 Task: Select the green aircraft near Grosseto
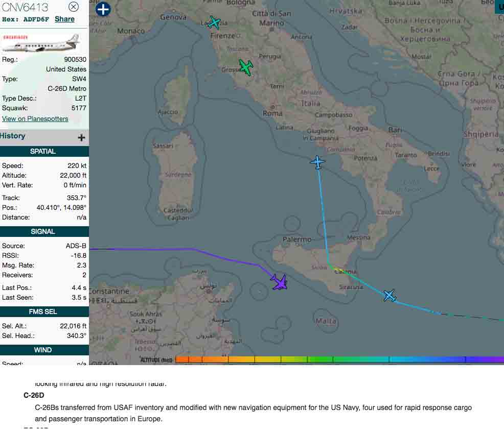[246, 67]
